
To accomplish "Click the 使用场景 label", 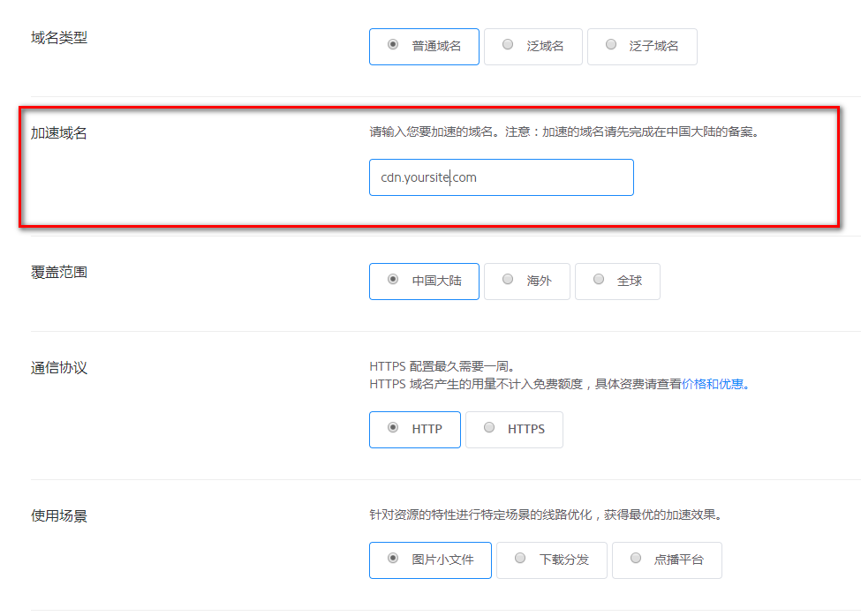I will pyautogui.click(x=59, y=516).
